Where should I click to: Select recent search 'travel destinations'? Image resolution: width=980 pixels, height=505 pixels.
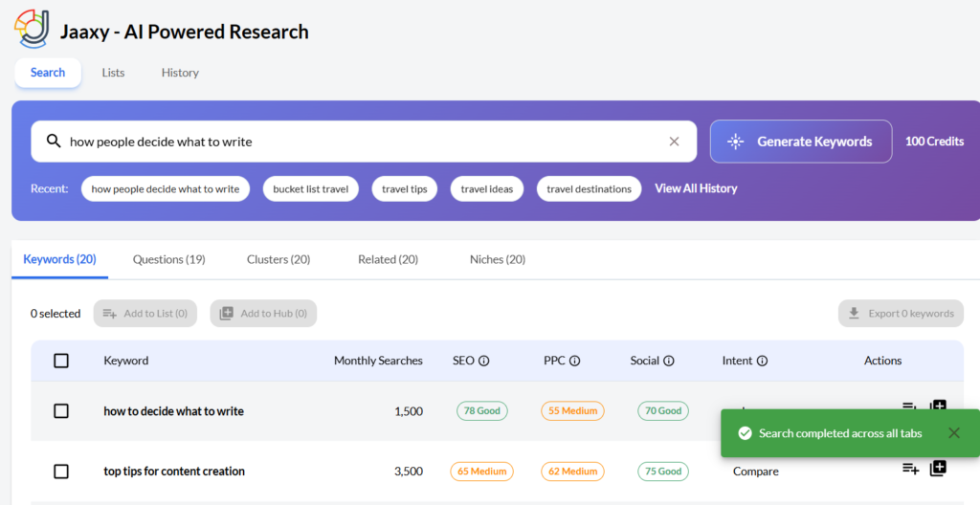click(x=589, y=188)
